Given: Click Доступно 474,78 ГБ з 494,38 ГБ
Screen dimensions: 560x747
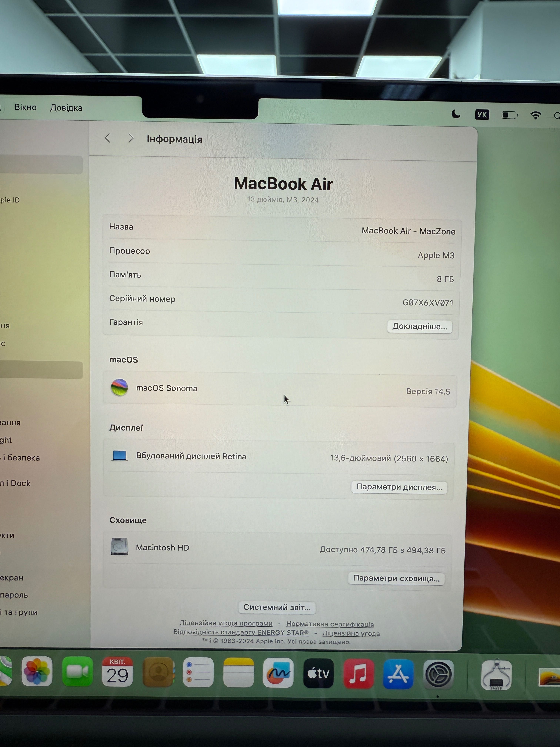Looking at the screenshot, I should (x=382, y=550).
